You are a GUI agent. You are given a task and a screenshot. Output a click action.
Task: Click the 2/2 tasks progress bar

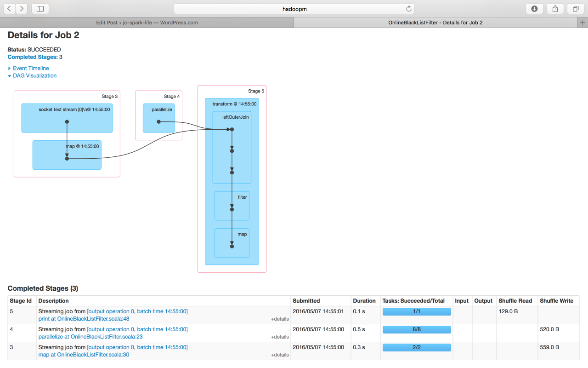(x=417, y=347)
